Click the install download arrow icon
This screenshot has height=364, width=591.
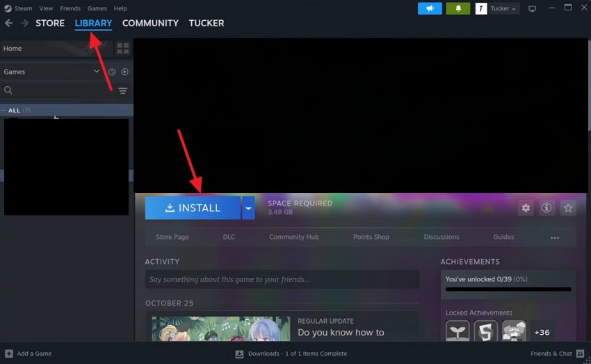pos(170,208)
